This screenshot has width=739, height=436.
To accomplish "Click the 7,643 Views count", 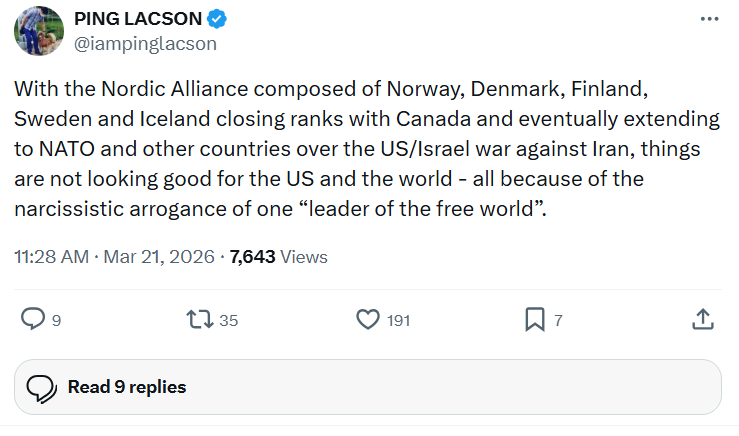I will pyautogui.click(x=254, y=256).
